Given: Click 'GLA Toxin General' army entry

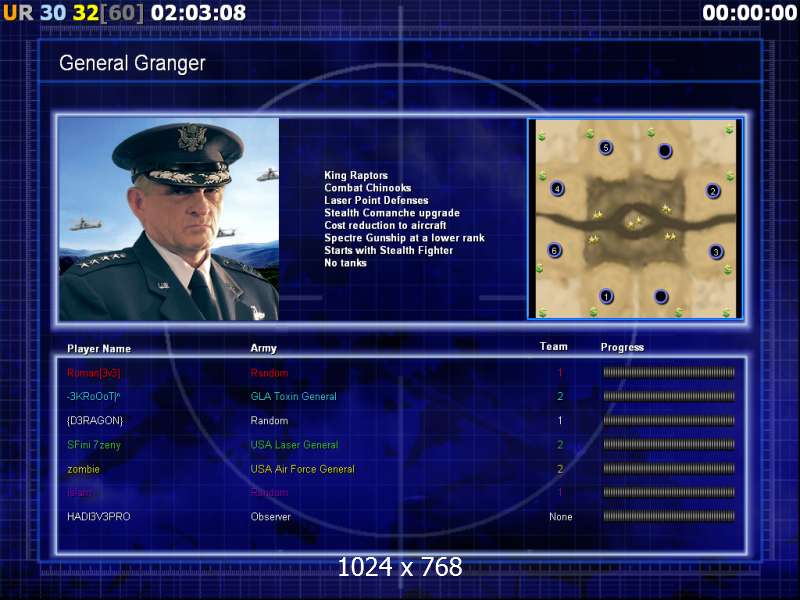Looking at the screenshot, I should pos(293,396).
